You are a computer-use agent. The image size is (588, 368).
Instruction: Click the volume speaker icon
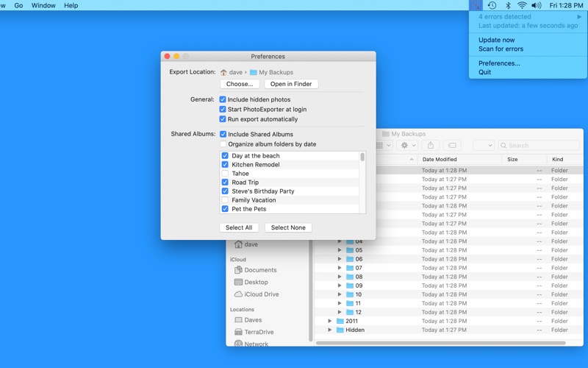pyautogui.click(x=537, y=5)
